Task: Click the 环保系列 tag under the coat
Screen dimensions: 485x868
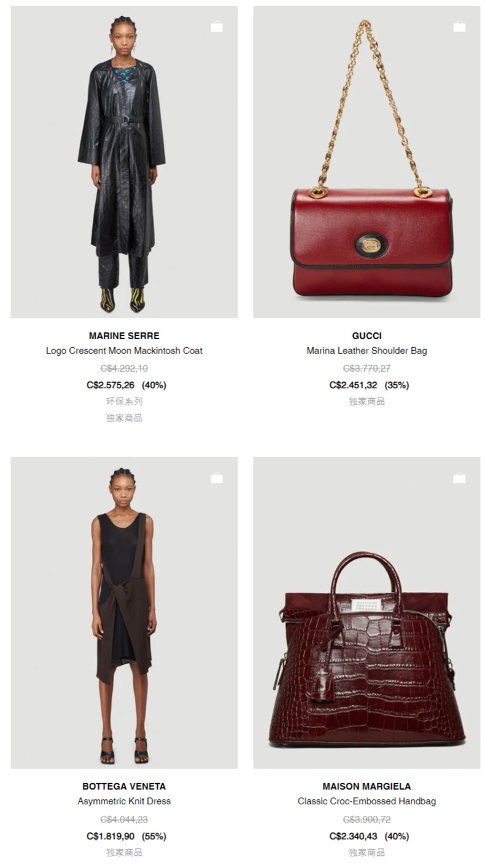Action: (x=124, y=401)
